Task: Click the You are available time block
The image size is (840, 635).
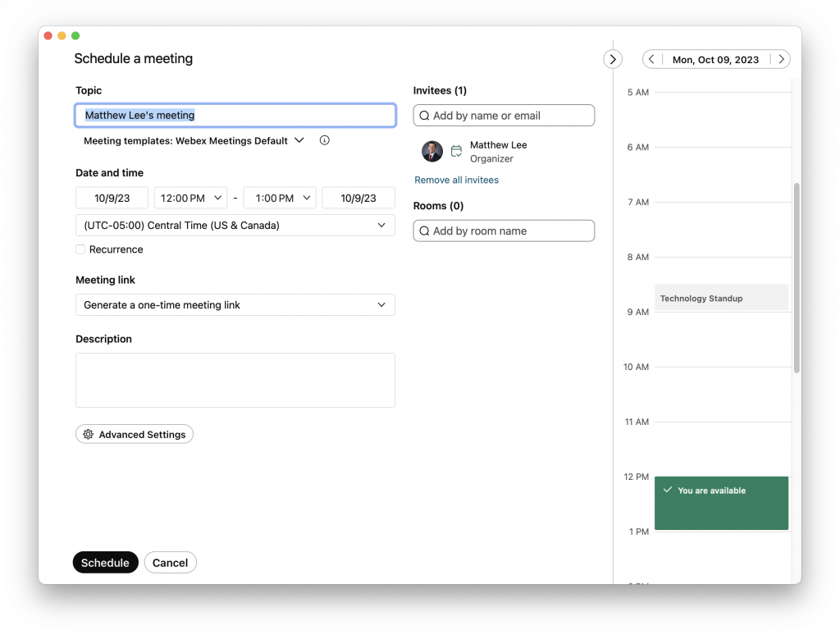Action: [721, 503]
